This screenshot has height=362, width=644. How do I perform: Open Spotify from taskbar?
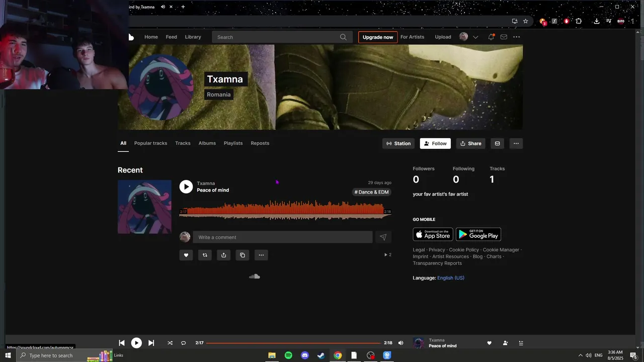pos(288,355)
